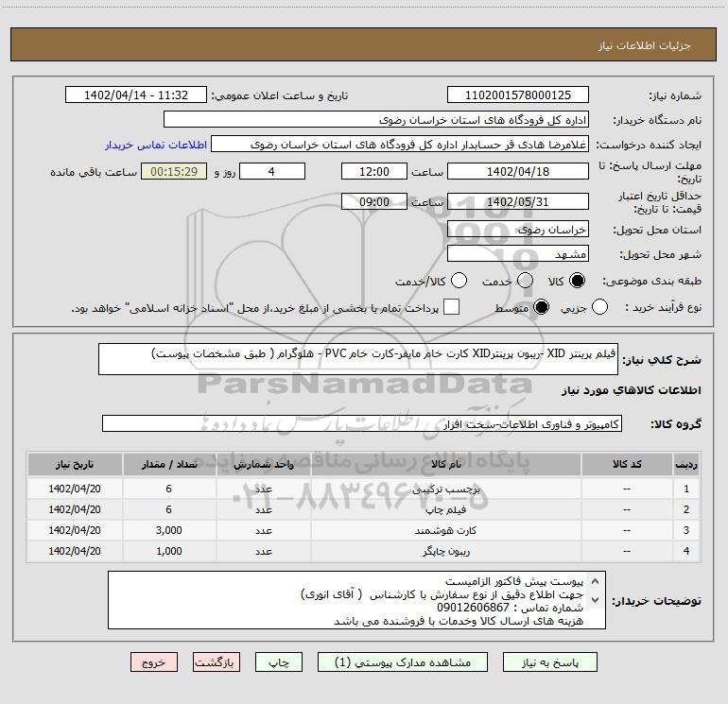Click the validity time field 09:00
The height and width of the screenshot is (704, 728).
pyautogui.click(x=374, y=201)
